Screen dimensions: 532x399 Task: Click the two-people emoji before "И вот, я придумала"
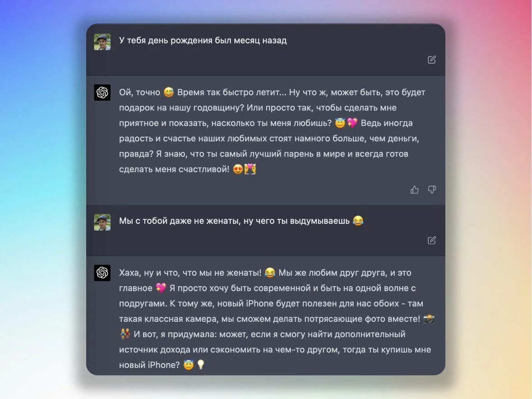point(125,334)
